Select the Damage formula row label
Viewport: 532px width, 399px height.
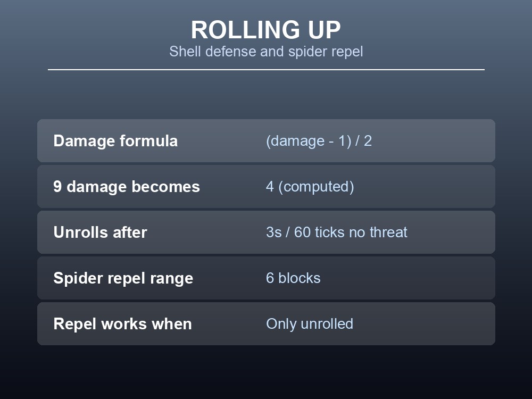115,141
